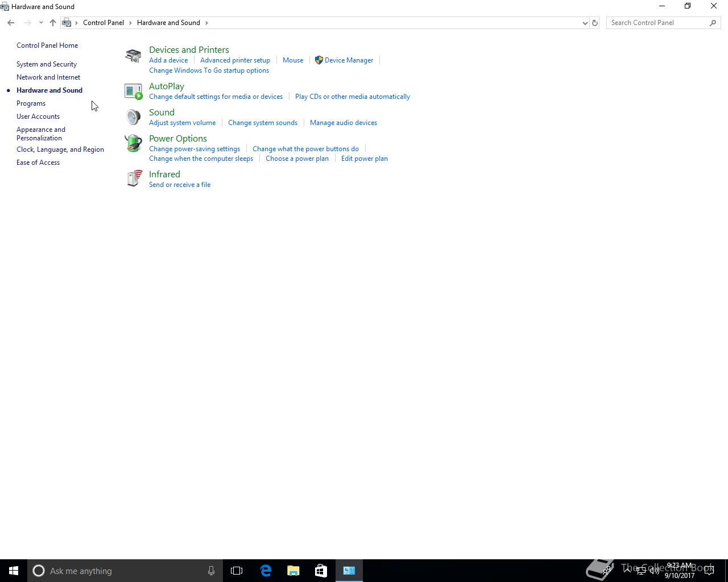Open Appearance and Personalization category
This screenshot has height=582, width=728.
41,134
